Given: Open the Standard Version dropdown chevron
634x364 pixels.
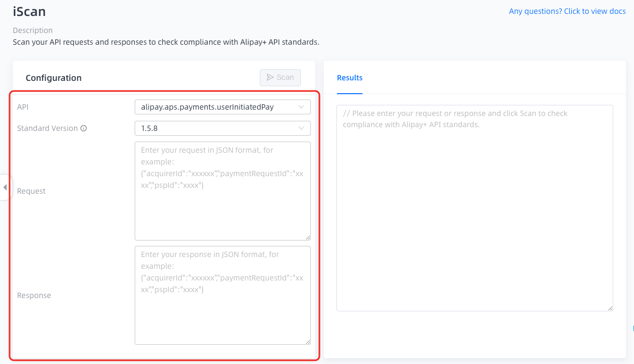Looking at the screenshot, I should tap(301, 128).
